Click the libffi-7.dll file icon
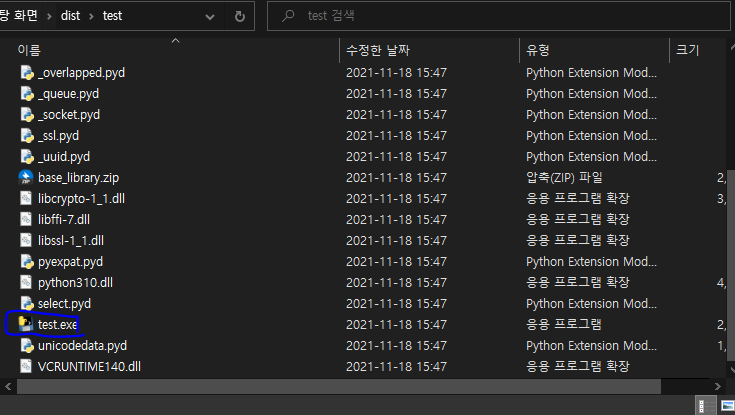 [x=26, y=219]
